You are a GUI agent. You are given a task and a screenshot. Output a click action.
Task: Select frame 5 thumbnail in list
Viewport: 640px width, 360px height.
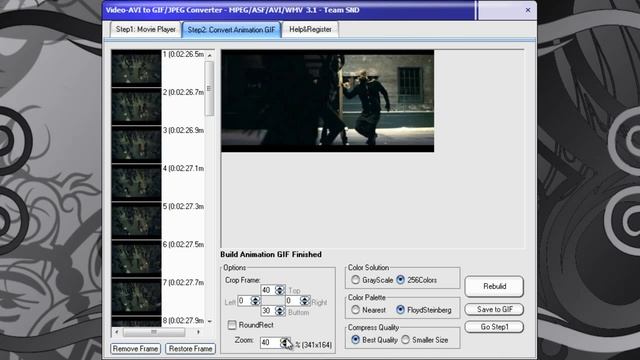[136, 220]
